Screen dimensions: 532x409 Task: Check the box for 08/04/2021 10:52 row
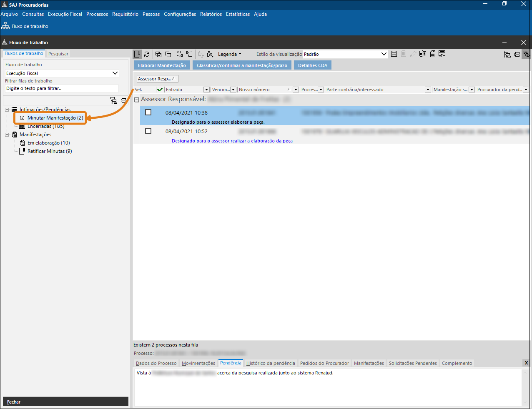point(148,131)
